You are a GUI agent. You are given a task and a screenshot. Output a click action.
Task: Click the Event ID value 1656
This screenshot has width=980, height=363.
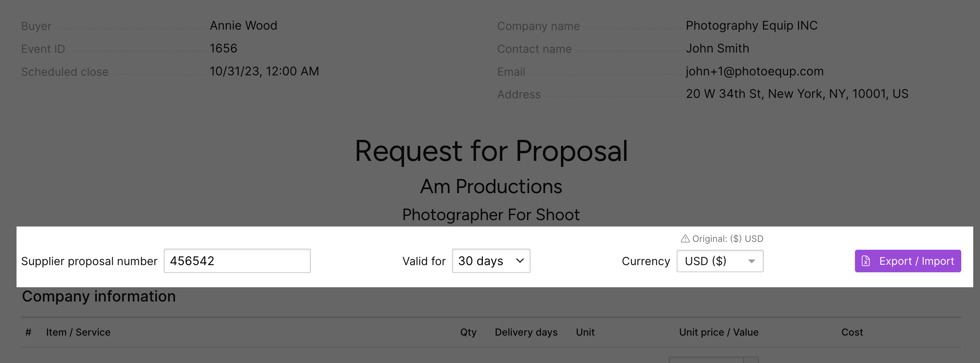(x=223, y=49)
